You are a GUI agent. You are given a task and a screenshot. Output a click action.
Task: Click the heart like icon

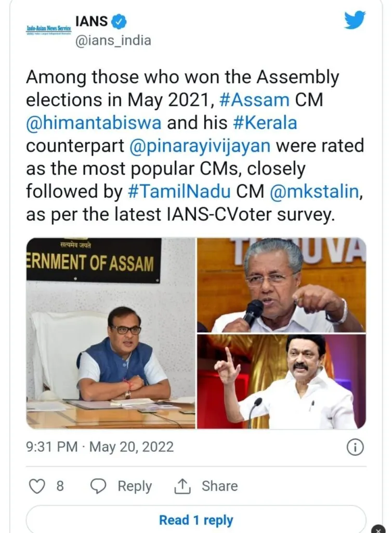pyautogui.click(x=37, y=486)
